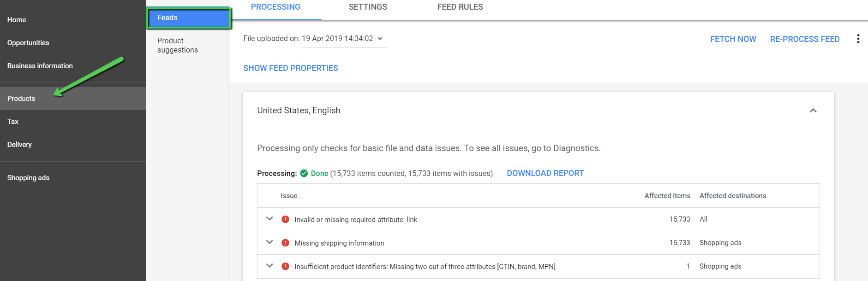
Task: Click the Re-process Feed button
Action: tap(804, 39)
